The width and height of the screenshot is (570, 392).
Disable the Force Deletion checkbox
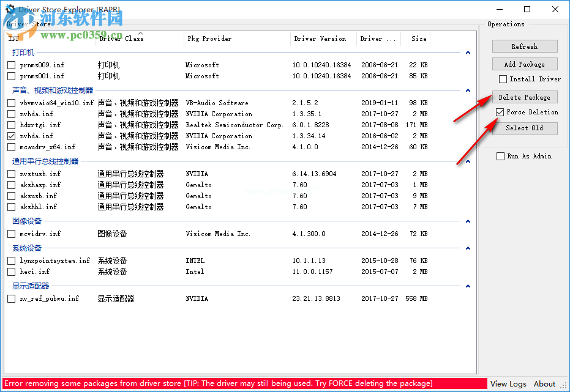click(x=500, y=112)
